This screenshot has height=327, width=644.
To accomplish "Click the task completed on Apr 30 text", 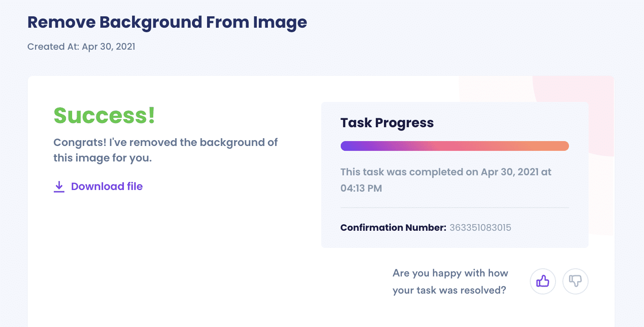I will (x=446, y=180).
